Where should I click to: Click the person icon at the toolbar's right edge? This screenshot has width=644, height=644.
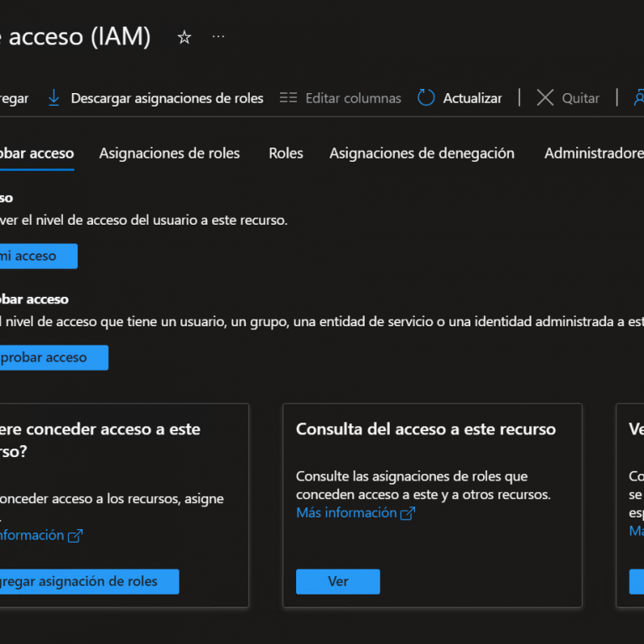point(637,98)
